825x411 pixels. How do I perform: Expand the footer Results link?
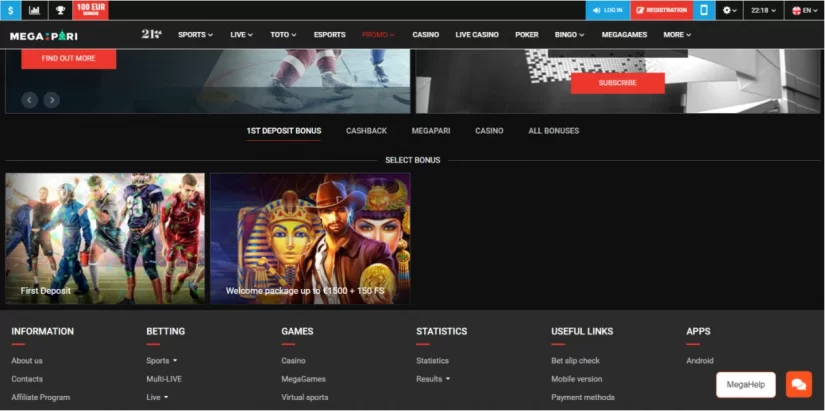[x=433, y=379]
